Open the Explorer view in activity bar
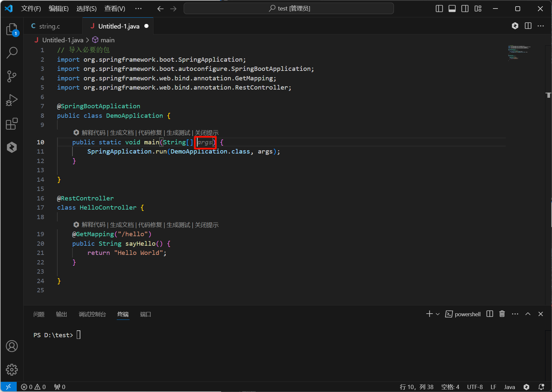552x392 pixels. click(x=12, y=29)
